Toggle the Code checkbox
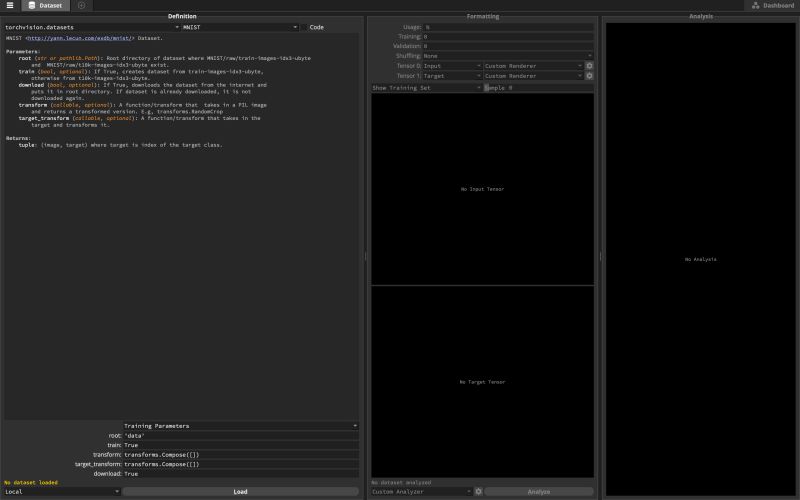Screen dimensions: 800x500 [x=304, y=28]
